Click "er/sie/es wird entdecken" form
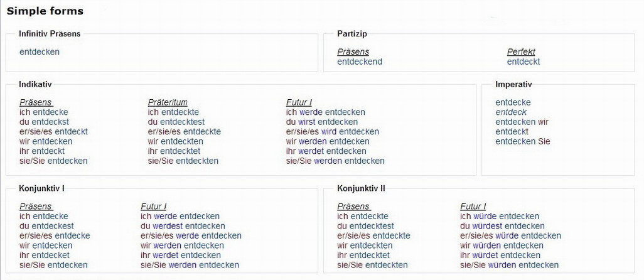Image resolution: width=644 pixels, height=280 pixels. tap(333, 132)
